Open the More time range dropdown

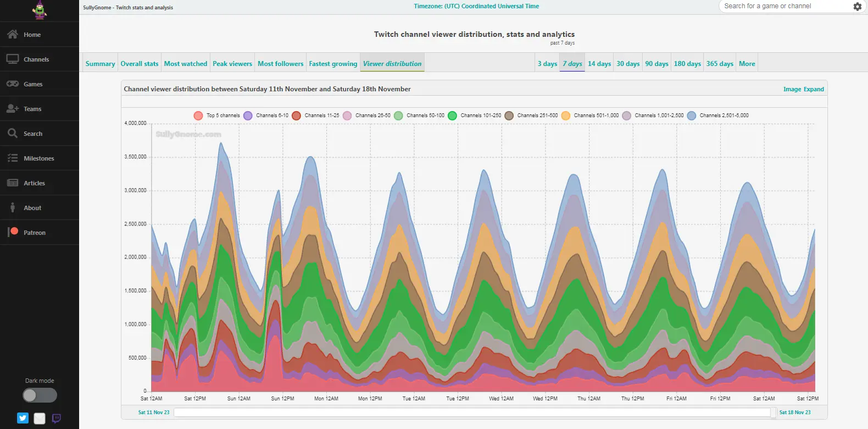(x=747, y=64)
